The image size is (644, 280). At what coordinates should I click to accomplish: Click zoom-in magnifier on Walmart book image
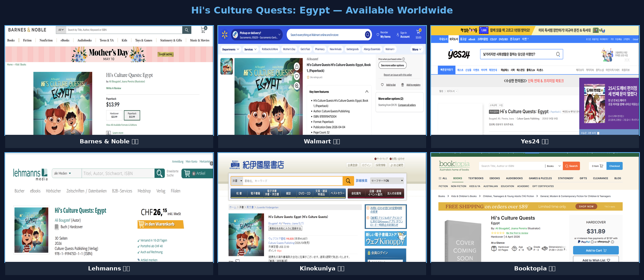297,86
